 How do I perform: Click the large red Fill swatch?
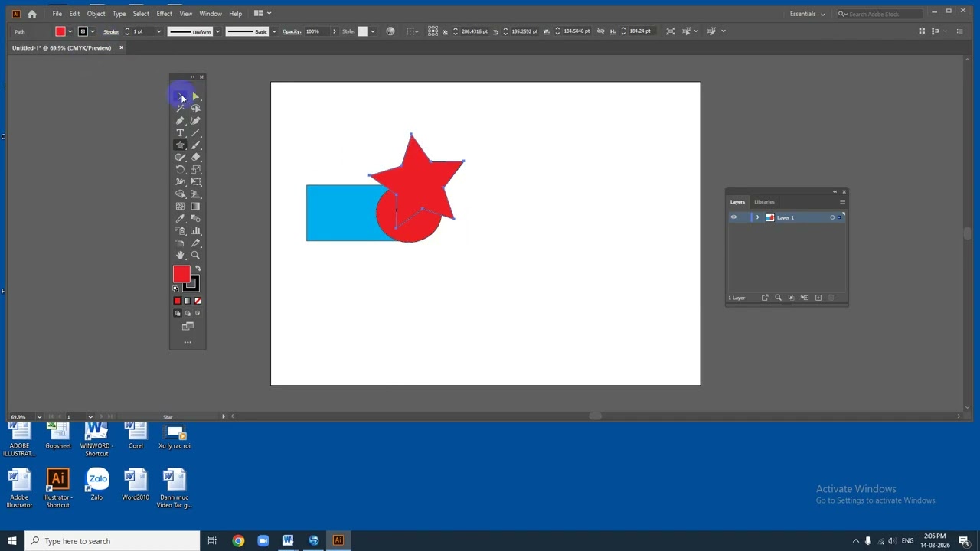pyautogui.click(x=181, y=275)
